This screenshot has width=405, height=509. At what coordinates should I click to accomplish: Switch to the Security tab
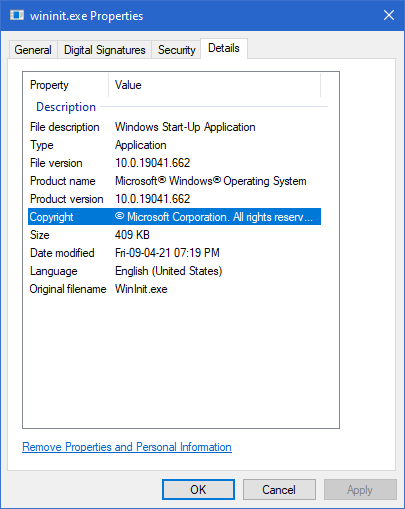176,50
